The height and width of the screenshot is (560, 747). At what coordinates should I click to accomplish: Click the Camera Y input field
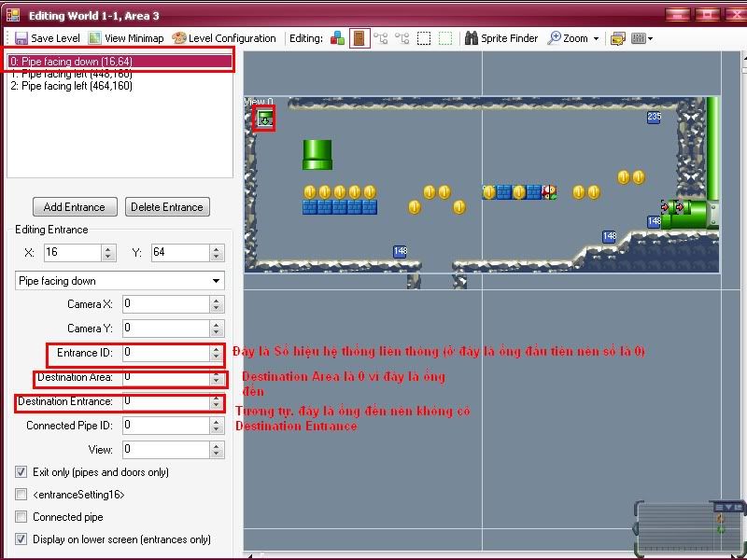(166, 329)
